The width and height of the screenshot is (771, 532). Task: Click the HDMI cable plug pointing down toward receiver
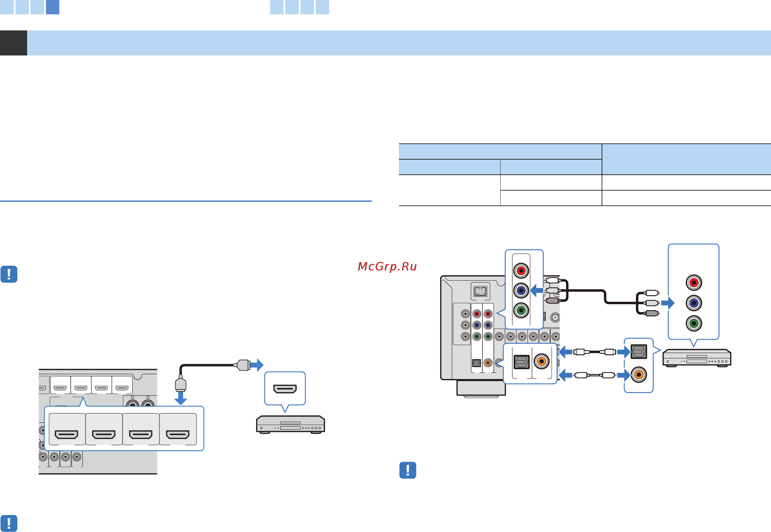(181, 383)
